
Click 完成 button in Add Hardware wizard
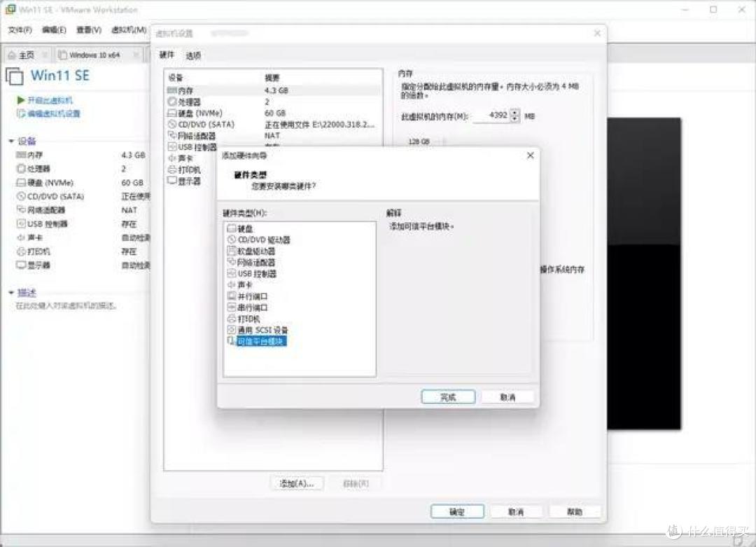[x=448, y=397]
